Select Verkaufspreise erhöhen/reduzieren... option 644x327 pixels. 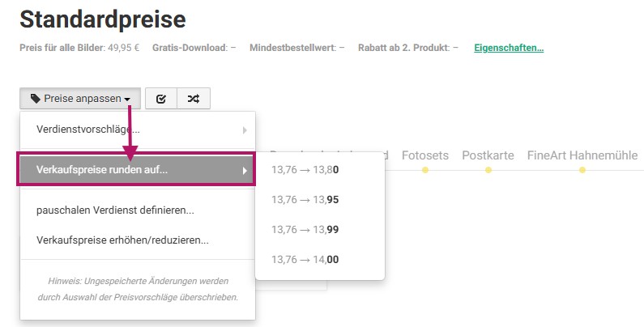click(x=122, y=240)
